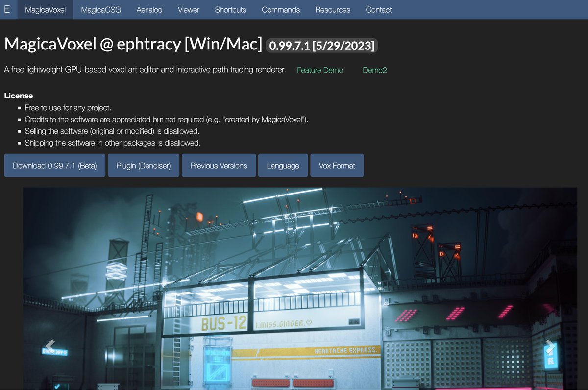This screenshot has width=588, height=390.
Task: Click "Credits to the software are appreciated" line
Action: pos(167,120)
